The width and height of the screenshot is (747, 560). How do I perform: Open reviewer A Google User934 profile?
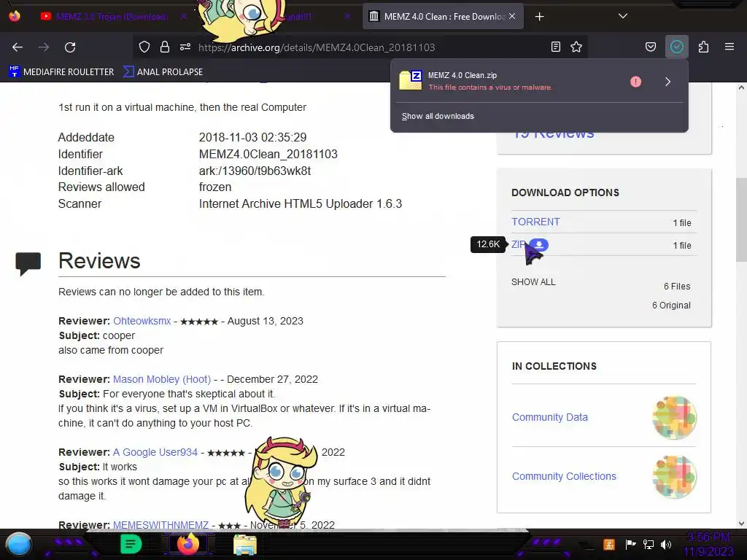[155, 452]
